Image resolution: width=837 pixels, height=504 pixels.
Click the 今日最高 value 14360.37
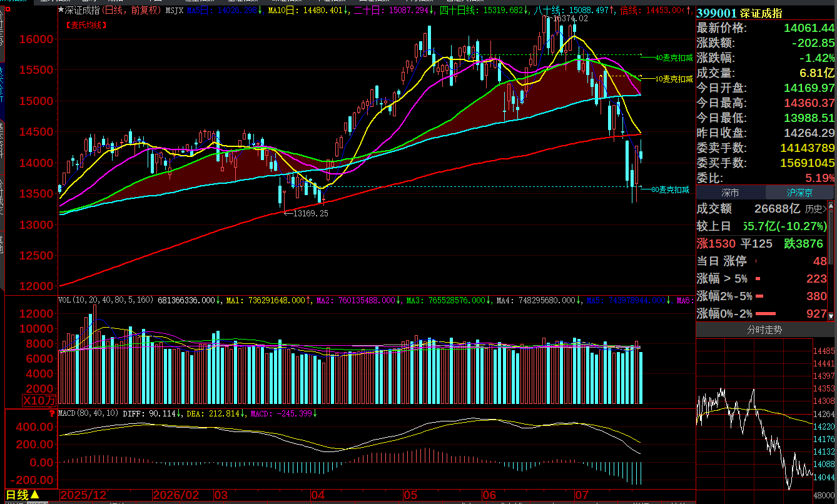click(x=809, y=103)
